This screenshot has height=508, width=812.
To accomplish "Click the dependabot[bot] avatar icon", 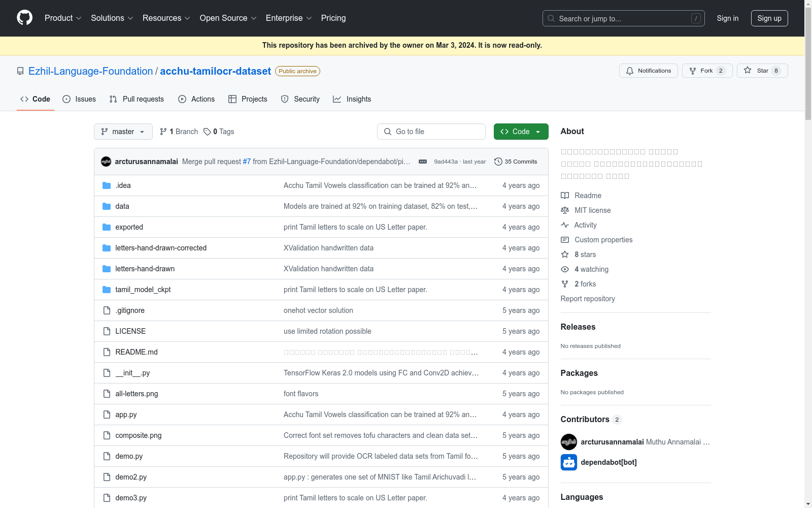I will tap(569, 462).
